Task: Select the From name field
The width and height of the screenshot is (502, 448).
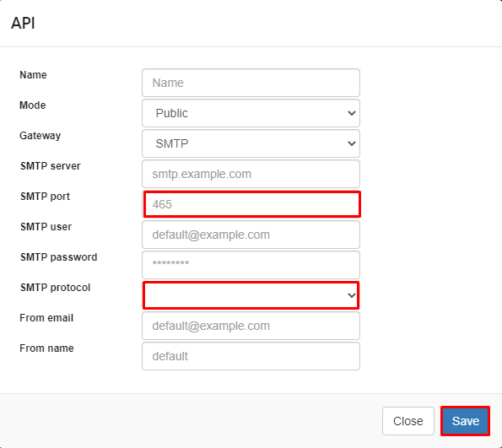Action: pyautogui.click(x=251, y=356)
